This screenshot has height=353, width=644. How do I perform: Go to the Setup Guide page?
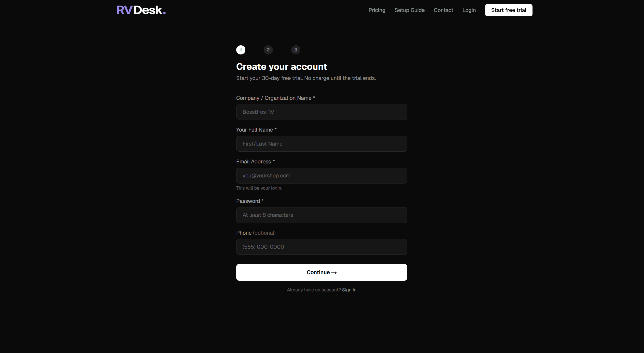(x=409, y=10)
